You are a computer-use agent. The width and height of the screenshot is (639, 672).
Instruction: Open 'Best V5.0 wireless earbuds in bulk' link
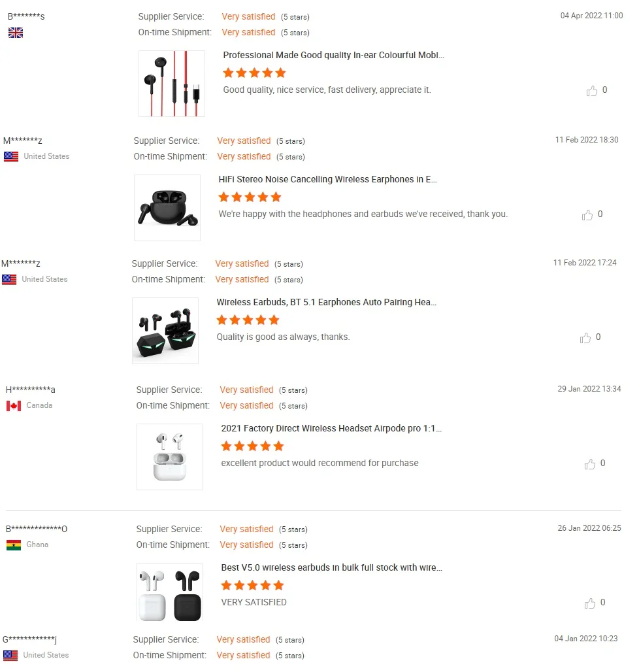point(331,568)
